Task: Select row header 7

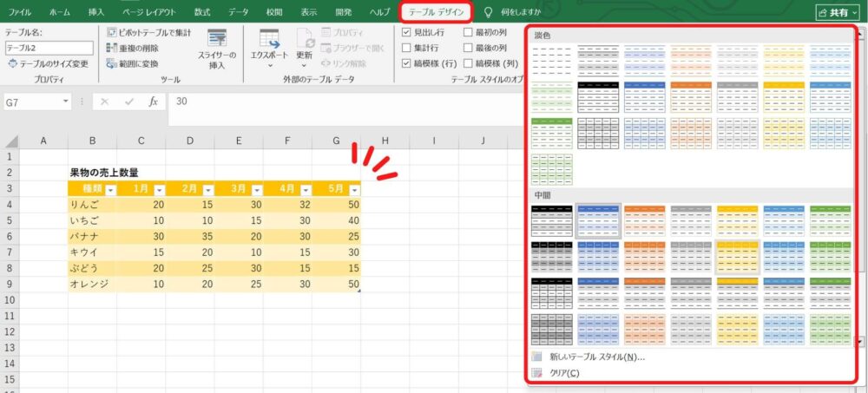Action: (10, 252)
